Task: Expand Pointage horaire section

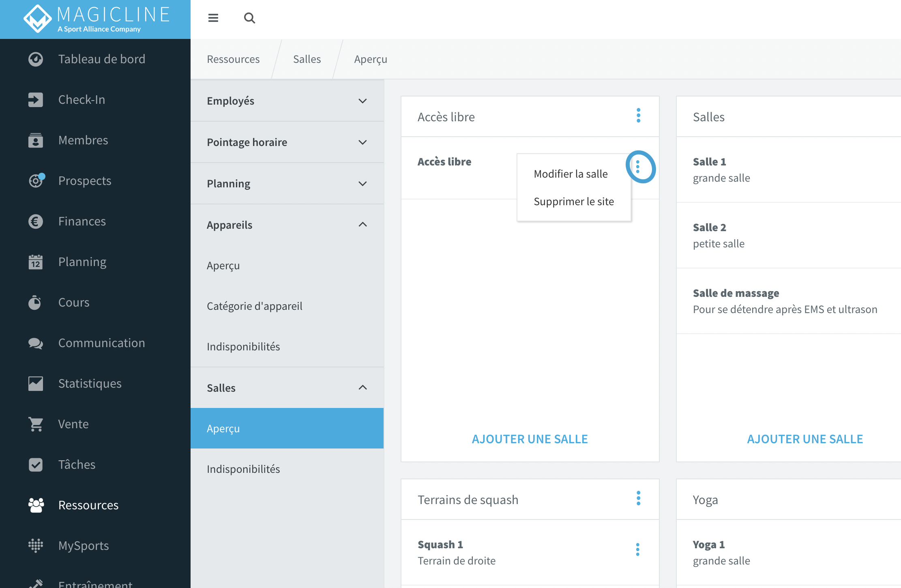Action: click(x=287, y=142)
